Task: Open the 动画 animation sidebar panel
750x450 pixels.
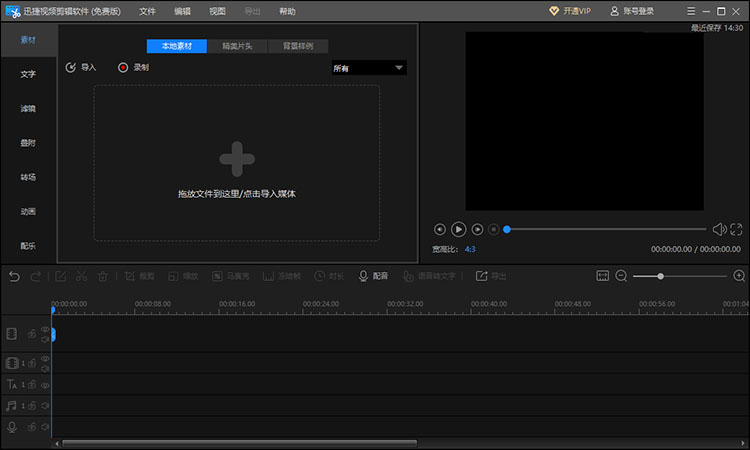Action: (x=28, y=211)
